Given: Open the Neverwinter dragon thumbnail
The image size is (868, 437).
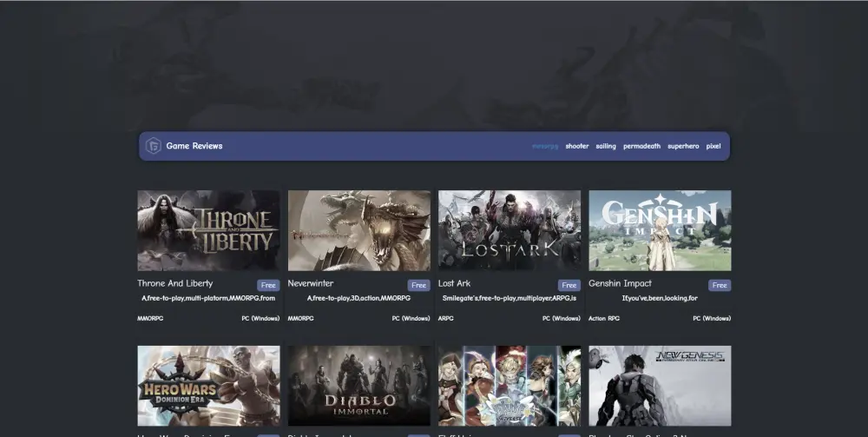Looking at the screenshot, I should tap(358, 230).
